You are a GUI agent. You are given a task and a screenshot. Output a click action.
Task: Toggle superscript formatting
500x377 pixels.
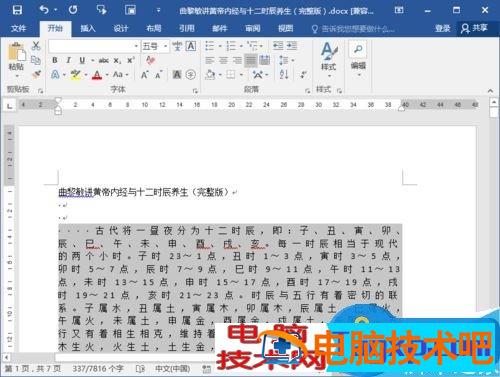click(130, 60)
